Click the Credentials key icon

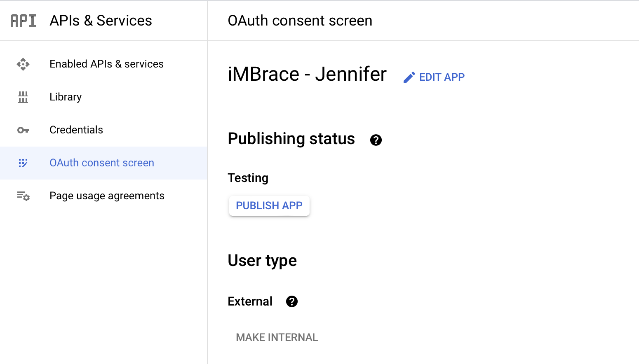point(23,130)
